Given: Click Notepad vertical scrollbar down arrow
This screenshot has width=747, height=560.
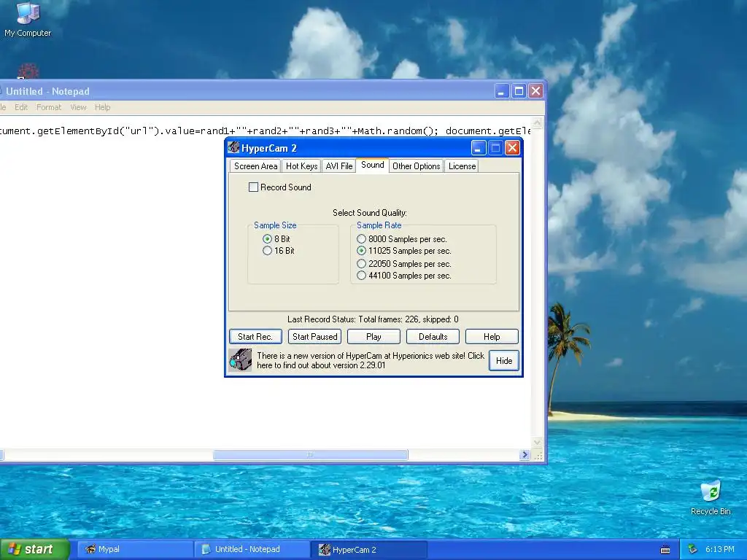Looking at the screenshot, I should click(x=538, y=443).
